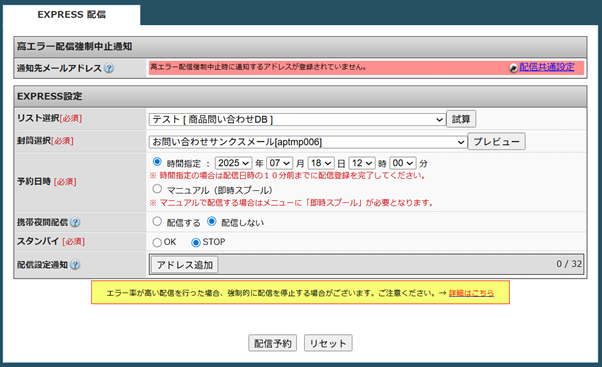This screenshot has width=602, height=367.
Task: Switch to the EXPRESS 配信 tab
Action: pos(71,15)
